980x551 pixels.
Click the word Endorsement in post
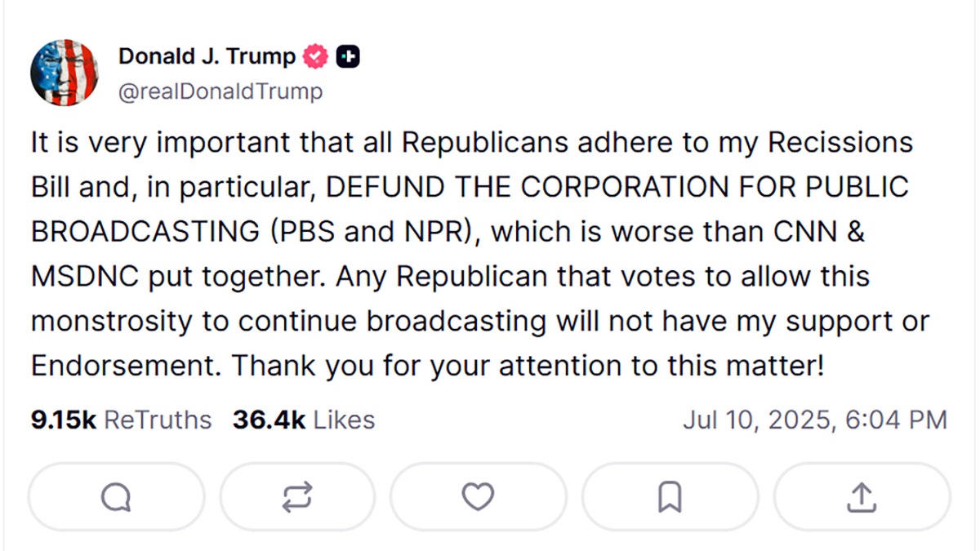pyautogui.click(x=122, y=365)
